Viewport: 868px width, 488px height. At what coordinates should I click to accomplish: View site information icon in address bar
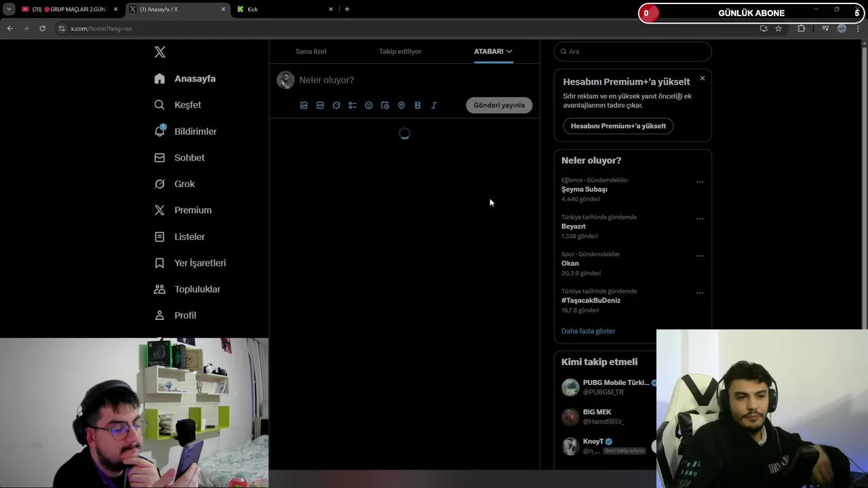coord(62,28)
